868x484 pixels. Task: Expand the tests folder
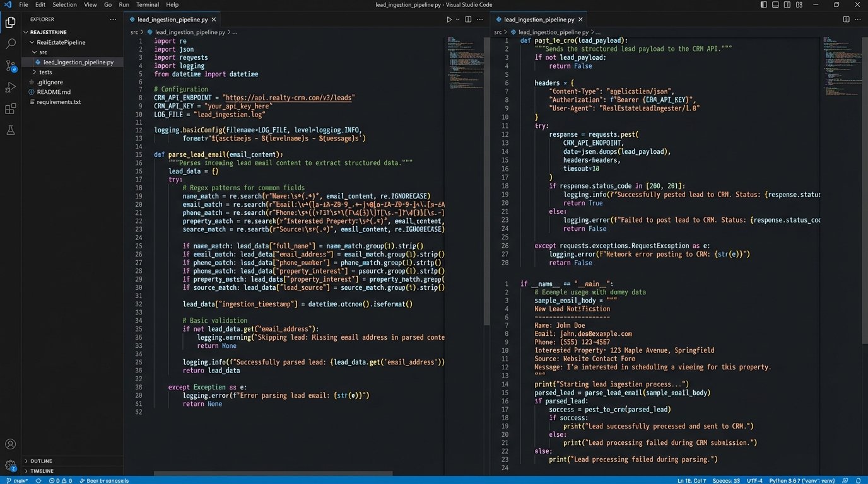pyautogui.click(x=45, y=72)
